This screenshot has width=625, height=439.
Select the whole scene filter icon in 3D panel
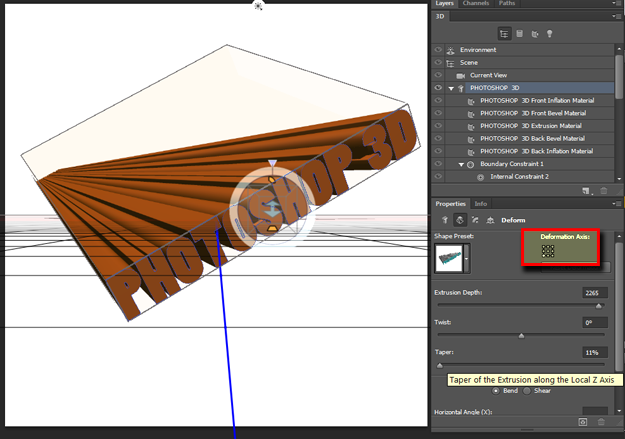505,33
